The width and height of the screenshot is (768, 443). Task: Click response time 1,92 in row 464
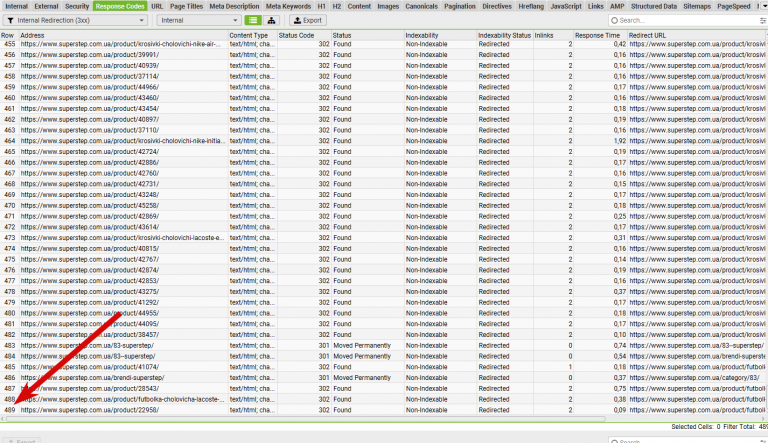tap(620, 141)
